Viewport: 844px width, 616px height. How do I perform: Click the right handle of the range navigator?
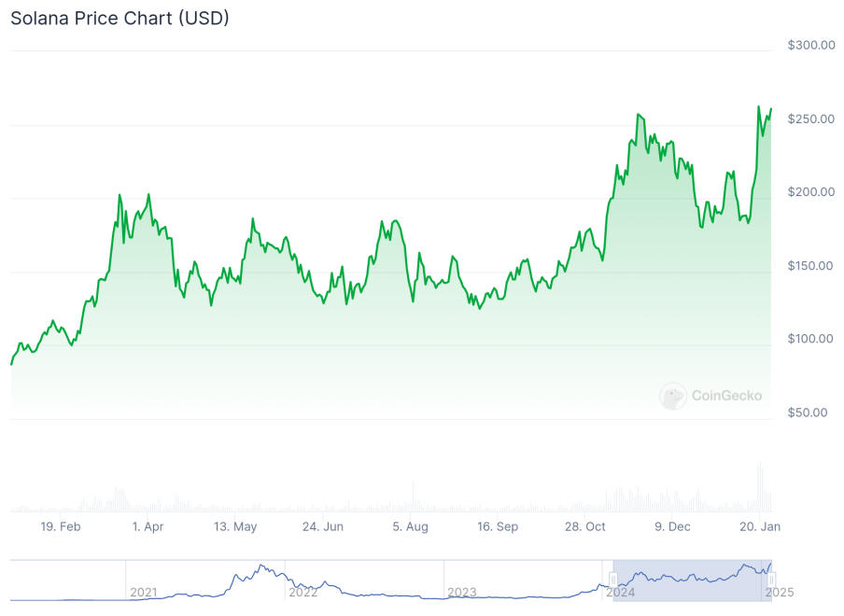point(772,580)
